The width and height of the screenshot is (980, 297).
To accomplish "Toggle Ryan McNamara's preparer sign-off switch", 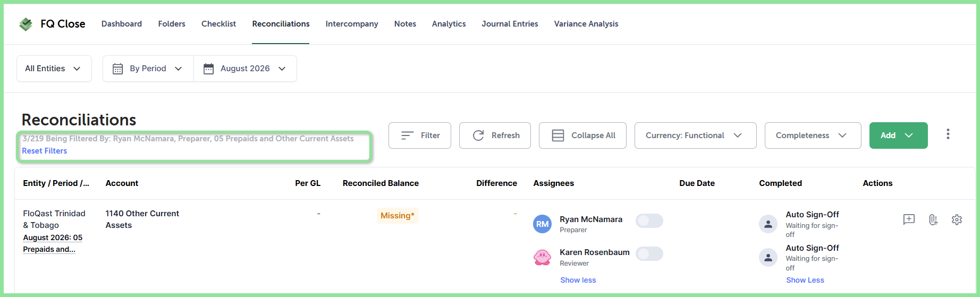I will [x=649, y=220].
